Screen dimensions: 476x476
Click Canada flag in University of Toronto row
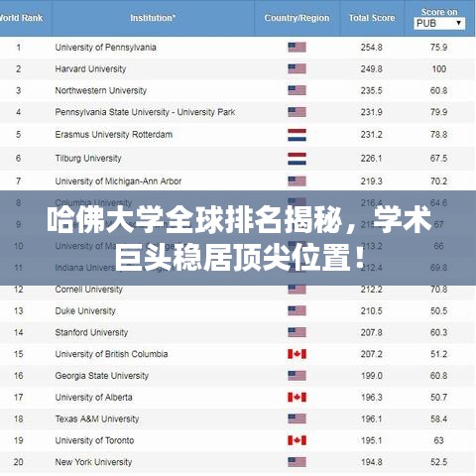click(x=297, y=440)
